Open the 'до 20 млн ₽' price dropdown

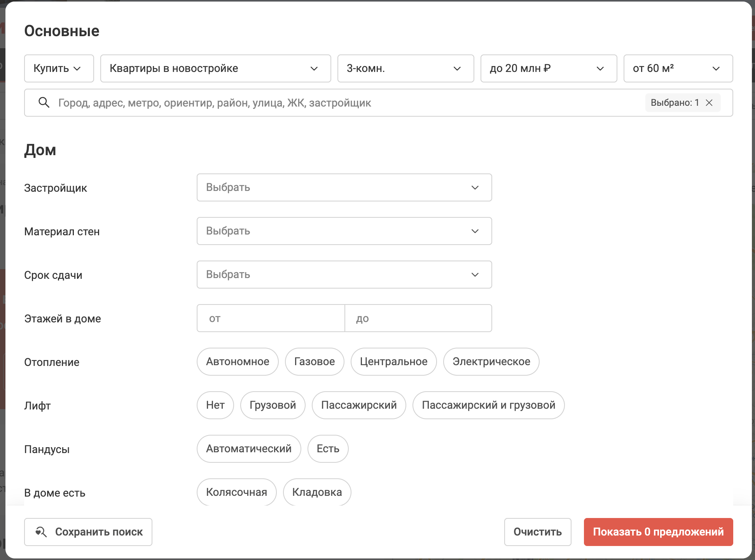pos(549,68)
